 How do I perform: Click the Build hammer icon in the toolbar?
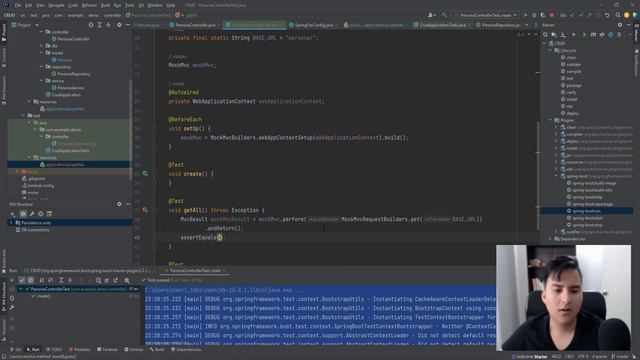pyautogui.click(x=444, y=15)
